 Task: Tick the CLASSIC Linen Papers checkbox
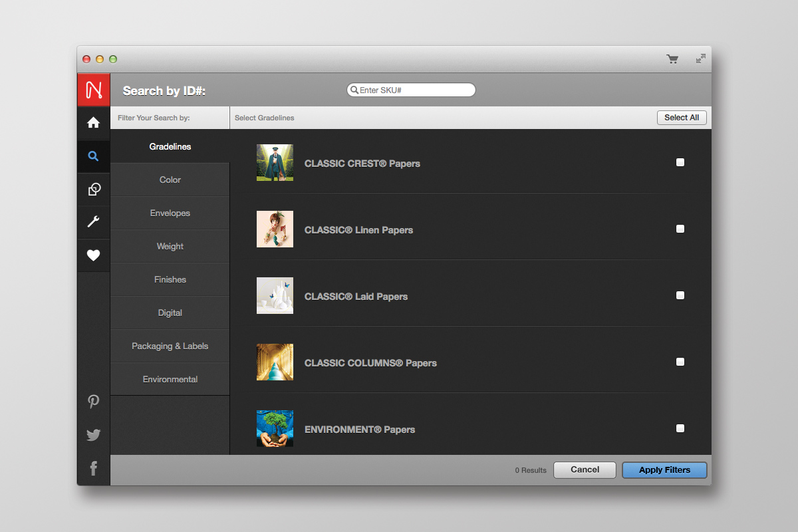click(x=680, y=229)
